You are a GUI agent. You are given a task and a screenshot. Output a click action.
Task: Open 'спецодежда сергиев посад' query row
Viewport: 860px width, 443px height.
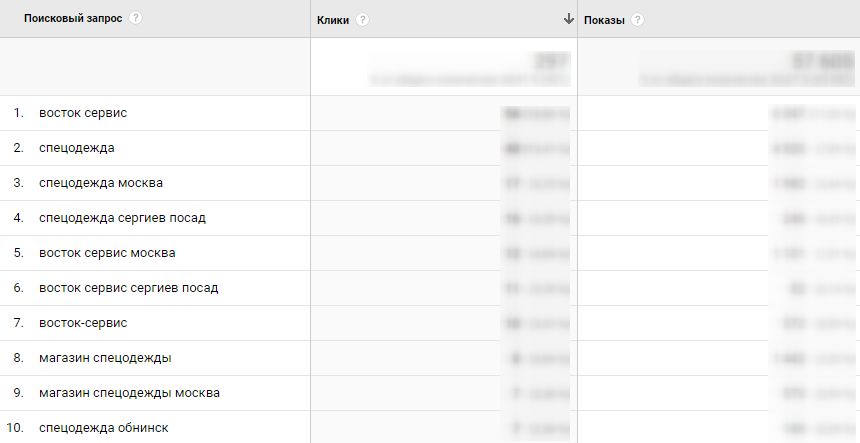122,218
